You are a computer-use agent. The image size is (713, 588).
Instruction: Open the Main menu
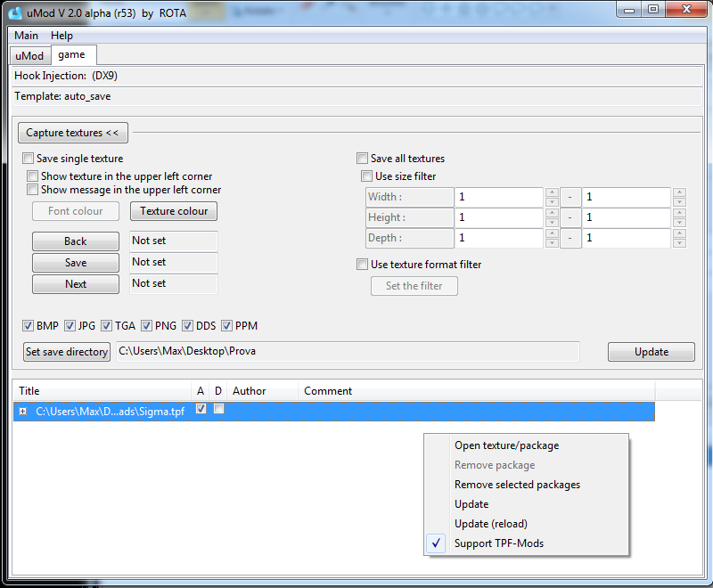(26, 36)
